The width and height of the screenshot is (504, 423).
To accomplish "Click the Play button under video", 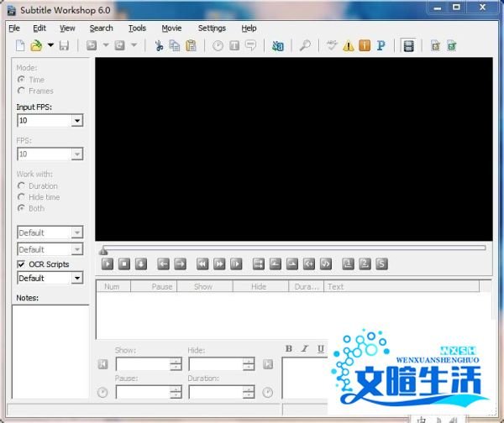I will point(108,264).
